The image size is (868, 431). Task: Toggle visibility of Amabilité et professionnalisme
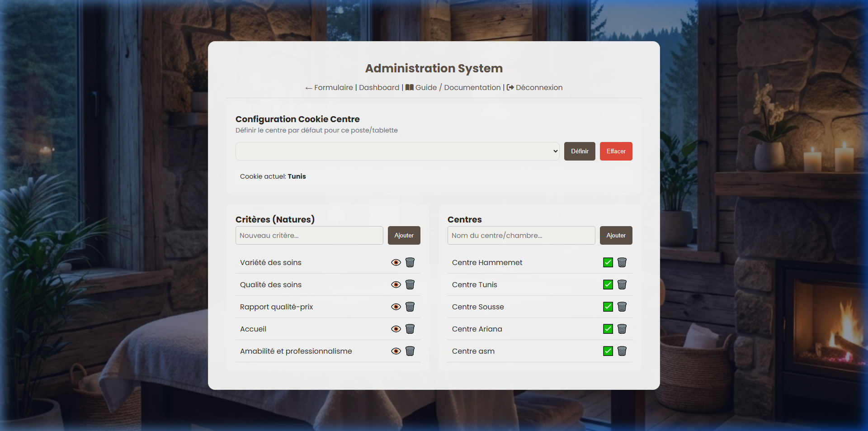(396, 351)
